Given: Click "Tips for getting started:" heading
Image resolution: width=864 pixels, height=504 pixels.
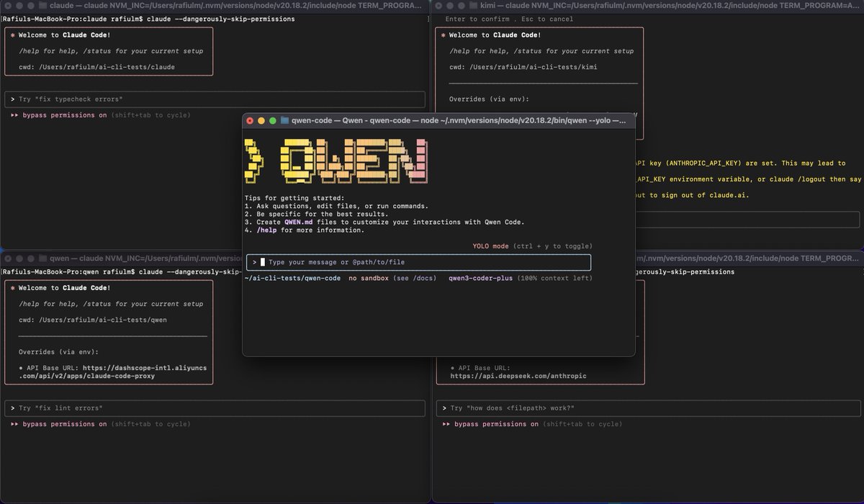Looking at the screenshot, I should (294, 198).
